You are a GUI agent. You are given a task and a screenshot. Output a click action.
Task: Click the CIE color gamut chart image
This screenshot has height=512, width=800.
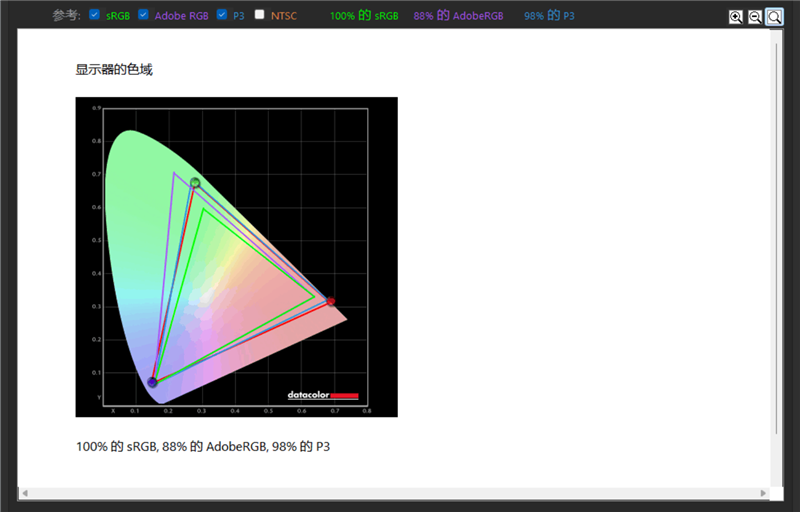coord(236,257)
